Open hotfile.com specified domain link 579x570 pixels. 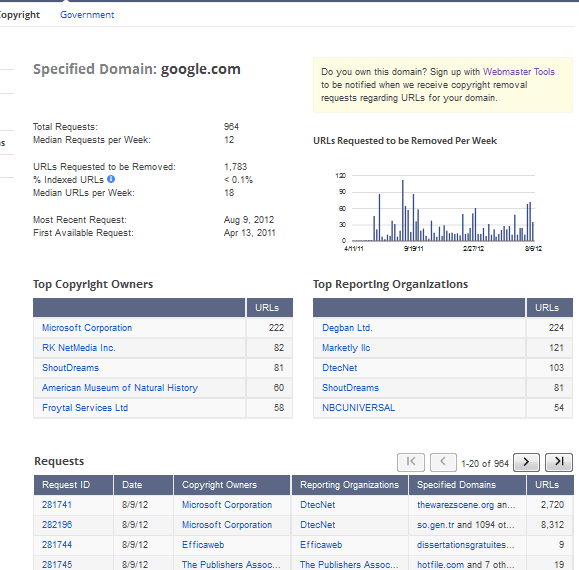pos(441,564)
